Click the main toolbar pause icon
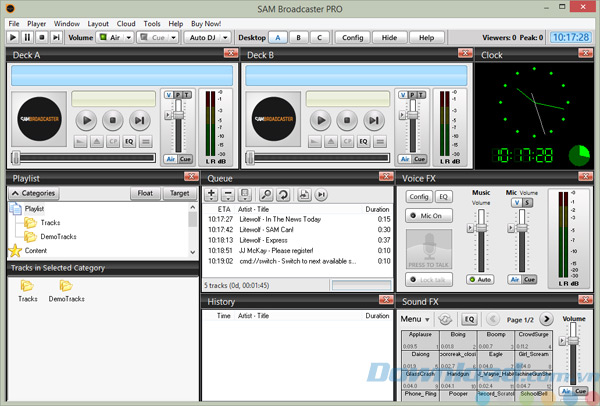Image resolution: width=600 pixels, height=406 pixels. click(x=27, y=38)
